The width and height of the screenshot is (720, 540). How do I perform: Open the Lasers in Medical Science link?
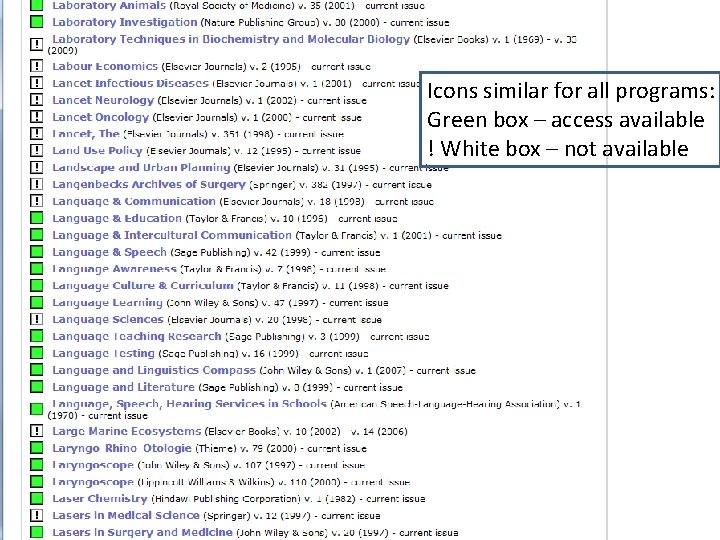pyautogui.click(x=126, y=515)
